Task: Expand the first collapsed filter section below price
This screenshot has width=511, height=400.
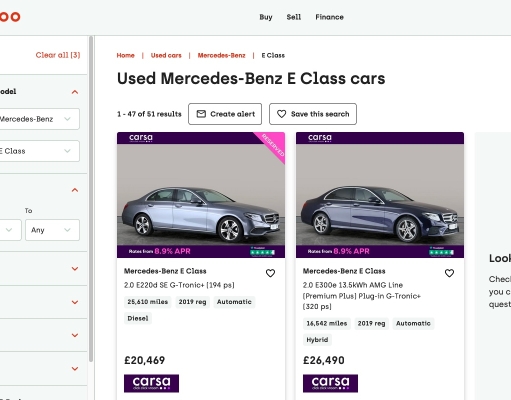Action: click(75, 269)
